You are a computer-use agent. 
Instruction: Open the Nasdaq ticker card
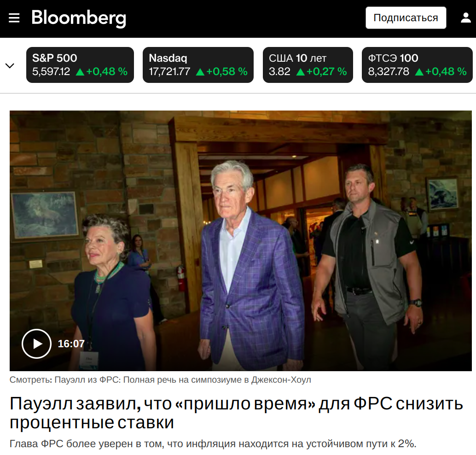click(198, 64)
